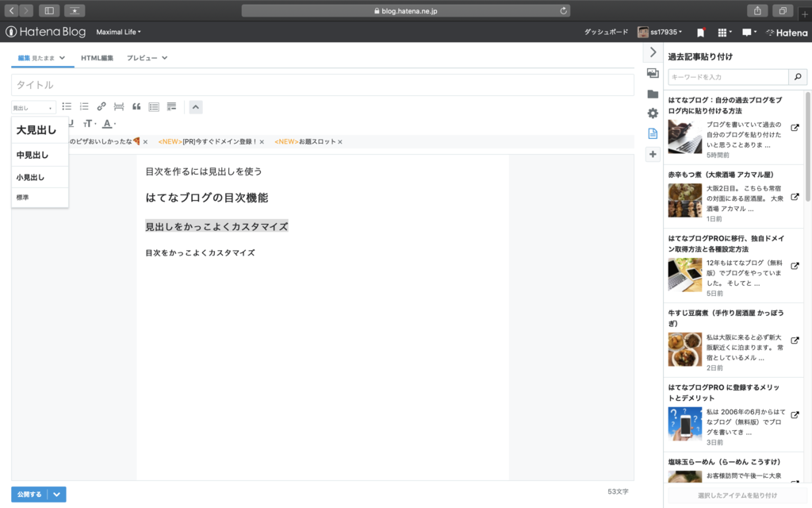This screenshot has width=812, height=508.
Task: Go back in Safari history
Action: point(11,10)
